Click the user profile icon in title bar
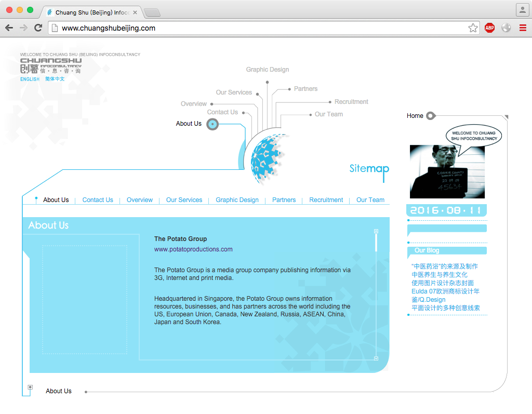This screenshot has height=414, width=532. [522, 10]
